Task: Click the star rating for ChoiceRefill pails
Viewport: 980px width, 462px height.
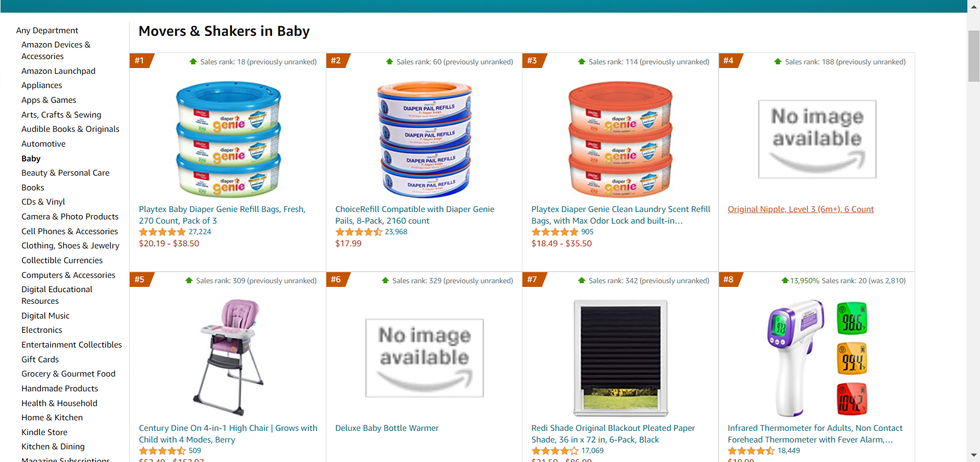Action: click(358, 232)
